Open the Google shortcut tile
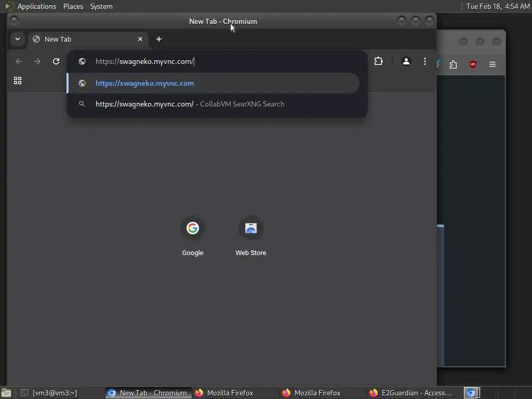Viewport: 532px width, 399px height. (192, 236)
